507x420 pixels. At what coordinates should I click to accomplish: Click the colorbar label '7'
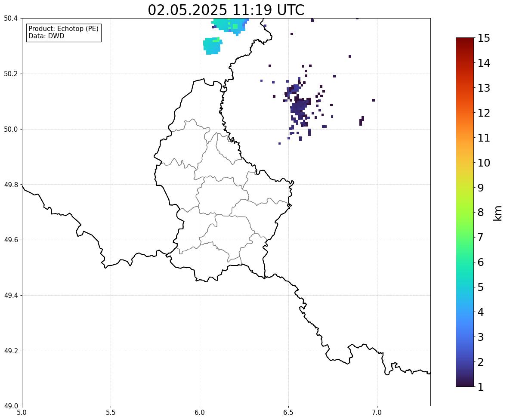(481, 237)
